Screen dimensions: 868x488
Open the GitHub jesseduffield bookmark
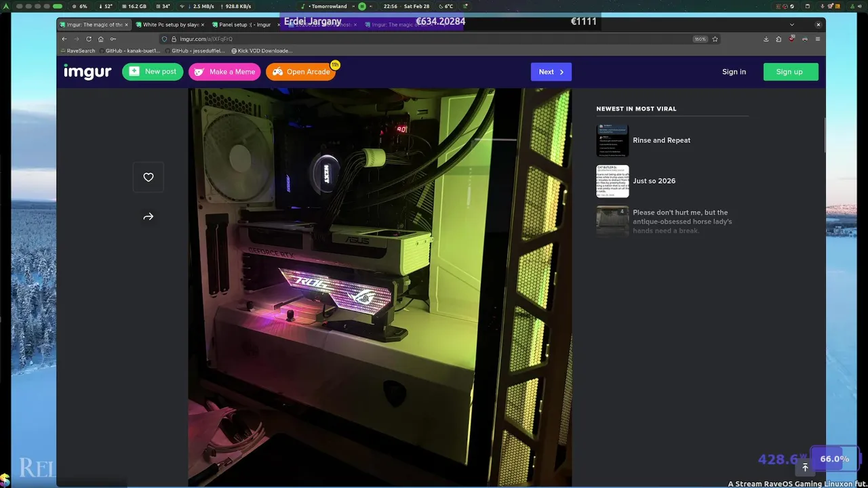click(195, 51)
